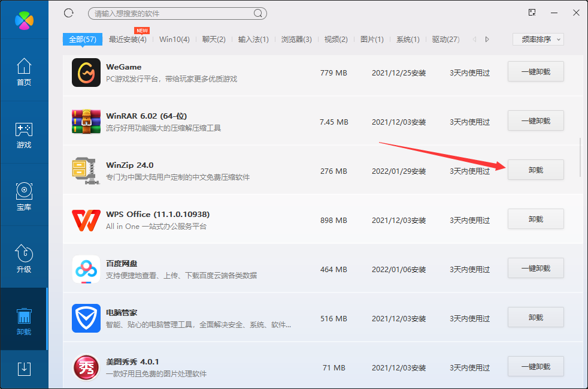Click 卸载 button for 电脑管家
The height and width of the screenshot is (389, 588).
pyautogui.click(x=536, y=317)
